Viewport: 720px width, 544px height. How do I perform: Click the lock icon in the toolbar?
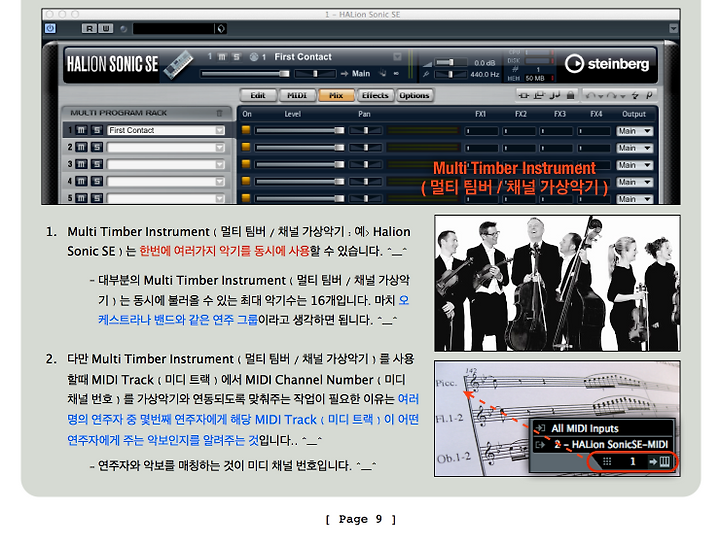570,95
